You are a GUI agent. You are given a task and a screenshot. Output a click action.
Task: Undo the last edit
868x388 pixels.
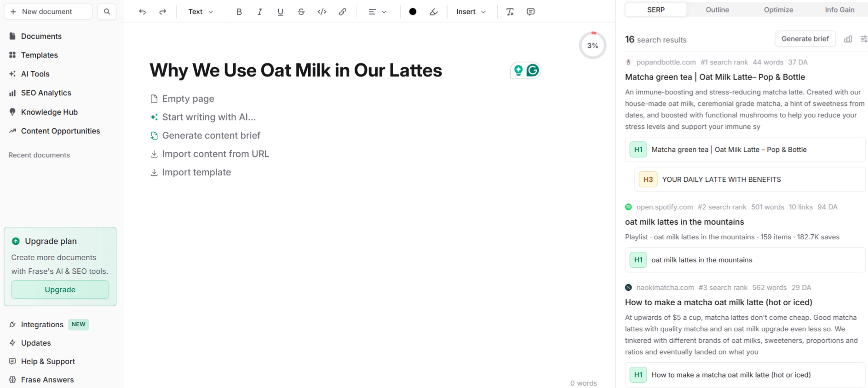[x=142, y=12]
